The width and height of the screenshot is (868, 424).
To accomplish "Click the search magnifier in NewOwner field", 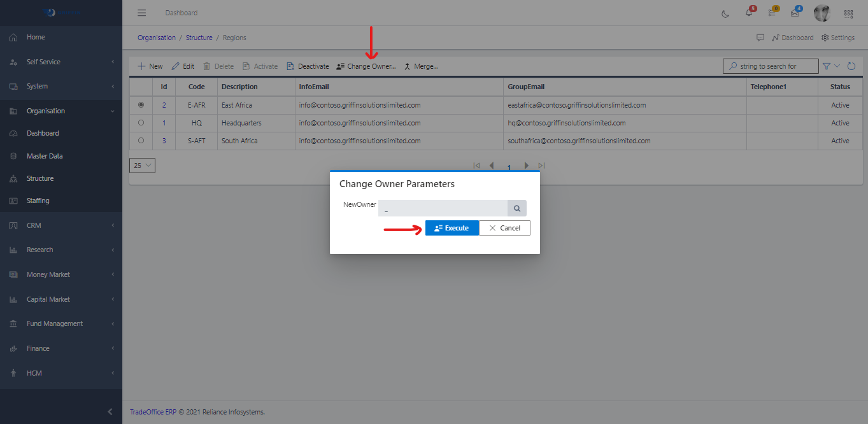I will [x=516, y=208].
